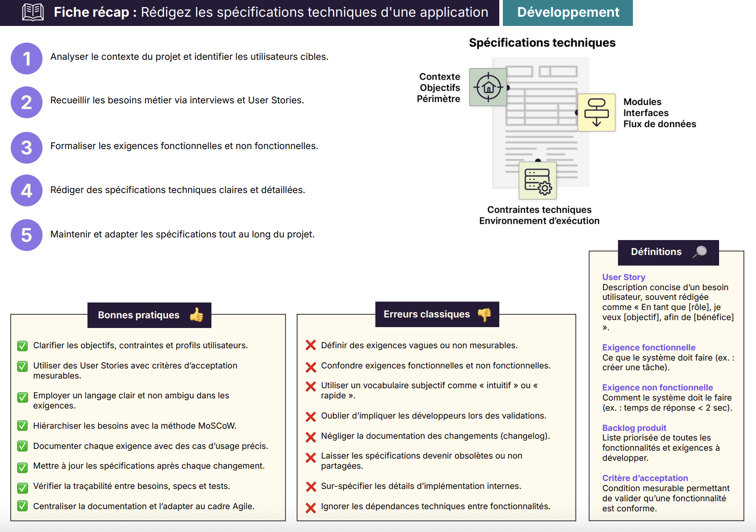This screenshot has height=532, width=756.
Task: Click the Critère d'acceptation heading
Action: pyautogui.click(x=644, y=478)
